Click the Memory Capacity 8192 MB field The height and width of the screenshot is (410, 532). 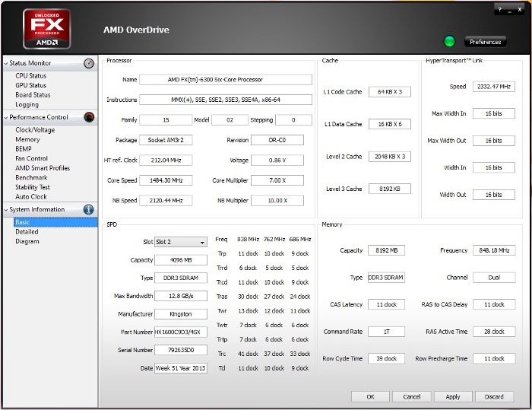pos(386,250)
